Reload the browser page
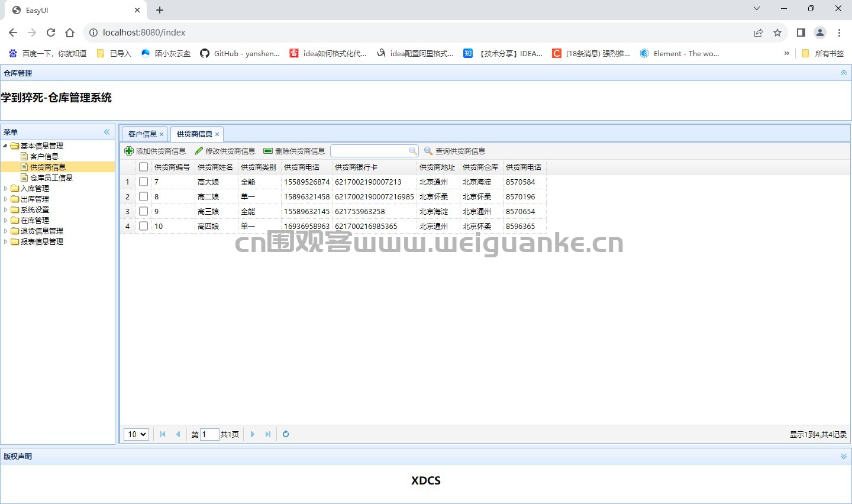Screen dimensions: 852x504 (51, 33)
